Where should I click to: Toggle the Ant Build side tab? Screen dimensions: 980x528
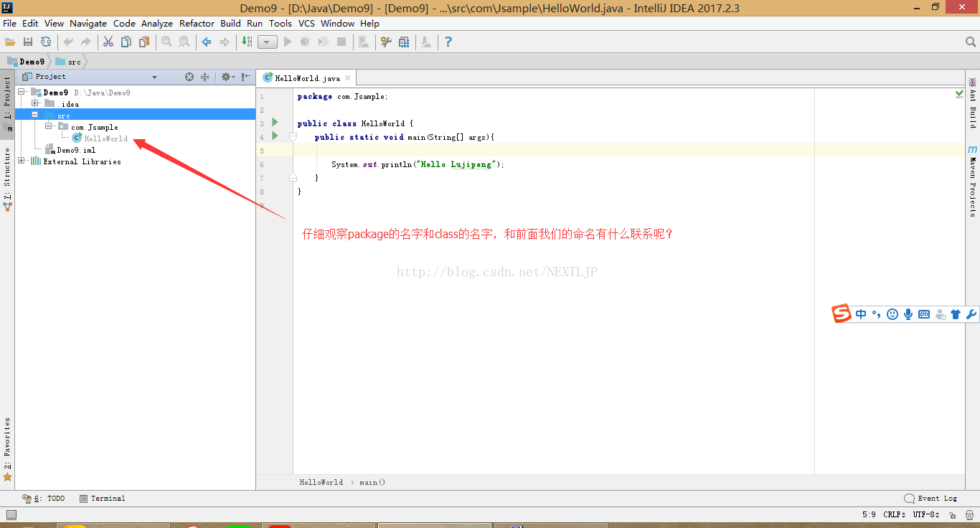click(973, 103)
